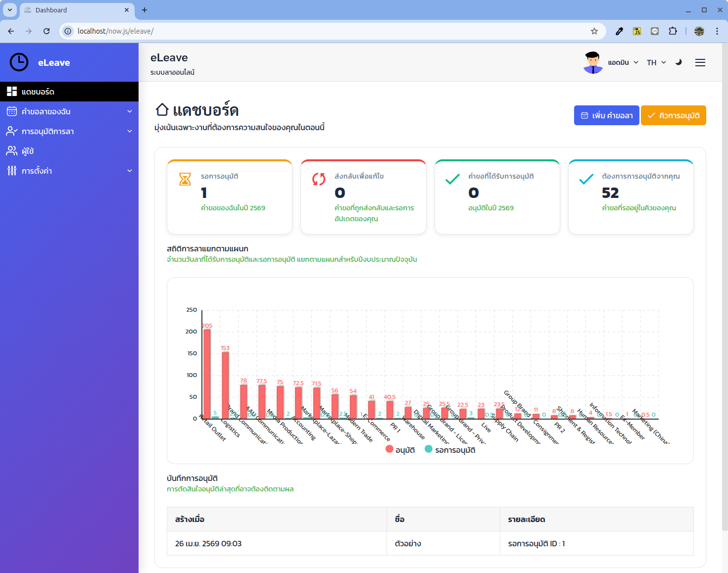Open the browser extensions puzzle icon

673,31
